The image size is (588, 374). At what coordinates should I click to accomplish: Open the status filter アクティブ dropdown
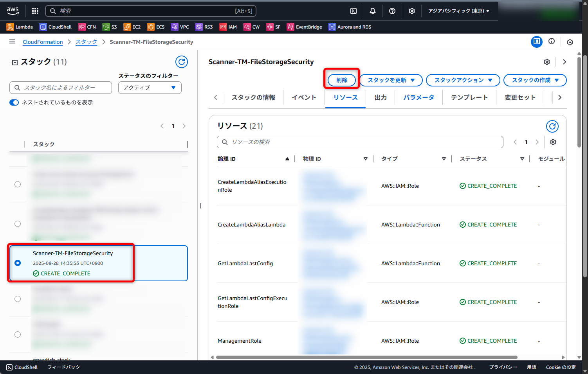(x=150, y=88)
